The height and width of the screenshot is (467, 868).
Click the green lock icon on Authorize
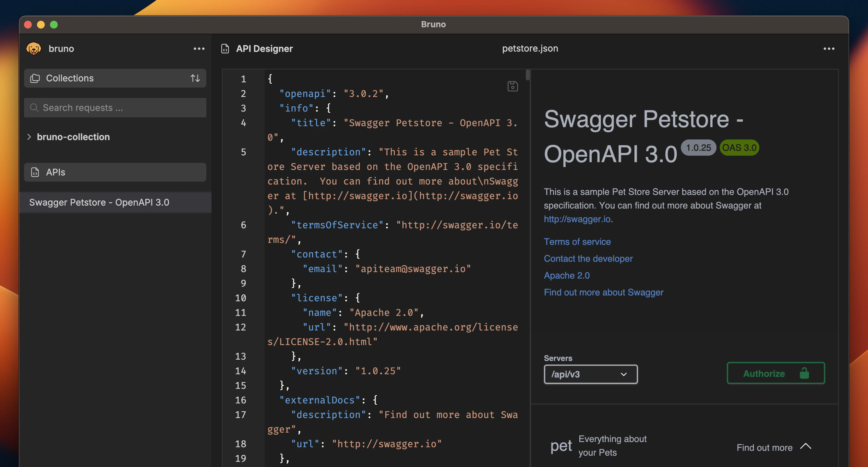click(804, 373)
